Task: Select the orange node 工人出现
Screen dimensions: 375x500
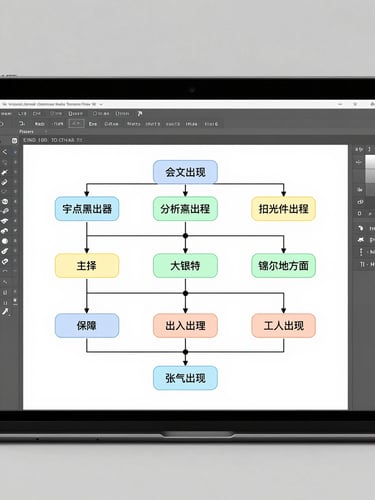Action: [x=283, y=325]
